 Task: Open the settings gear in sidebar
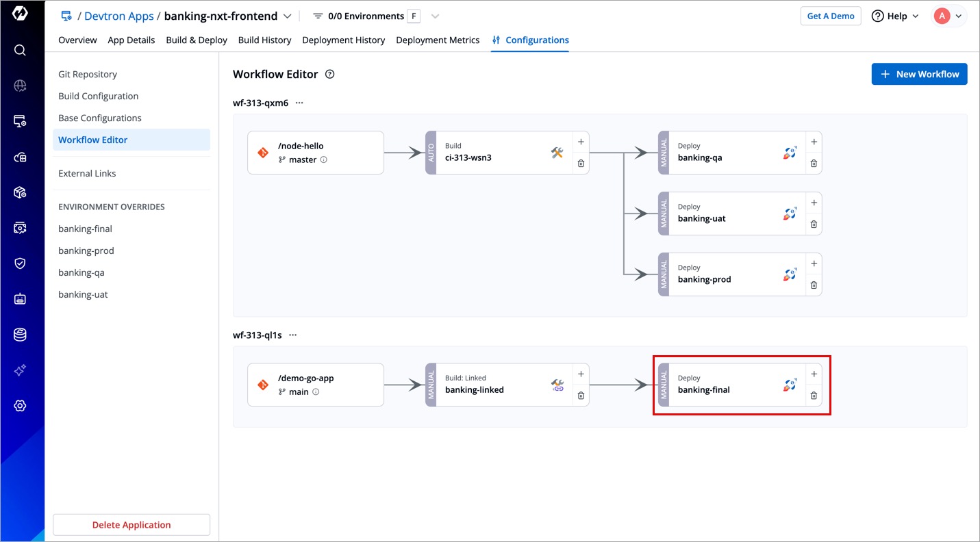coord(20,406)
